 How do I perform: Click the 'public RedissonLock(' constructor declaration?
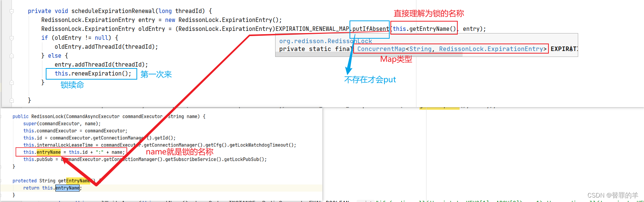tap(39, 116)
